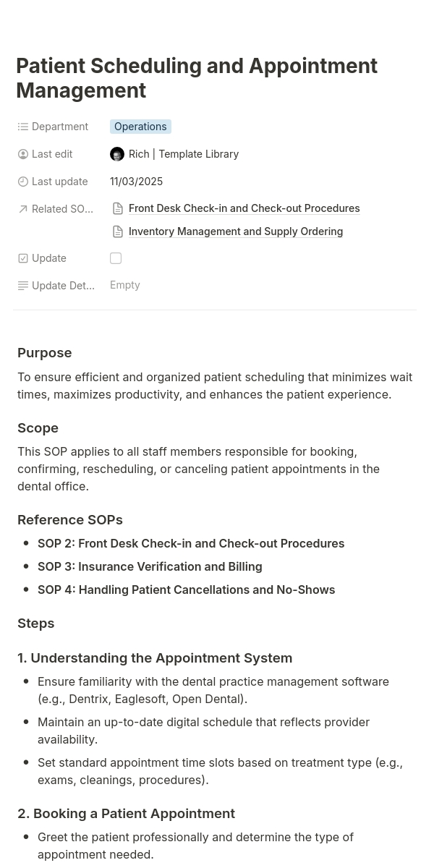Click the Department property label
The height and width of the screenshot is (868, 434).
[x=60, y=127]
